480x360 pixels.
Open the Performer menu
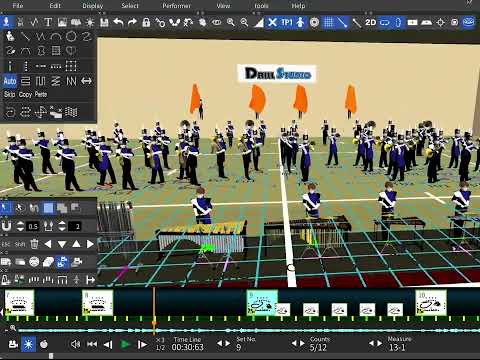click(177, 6)
